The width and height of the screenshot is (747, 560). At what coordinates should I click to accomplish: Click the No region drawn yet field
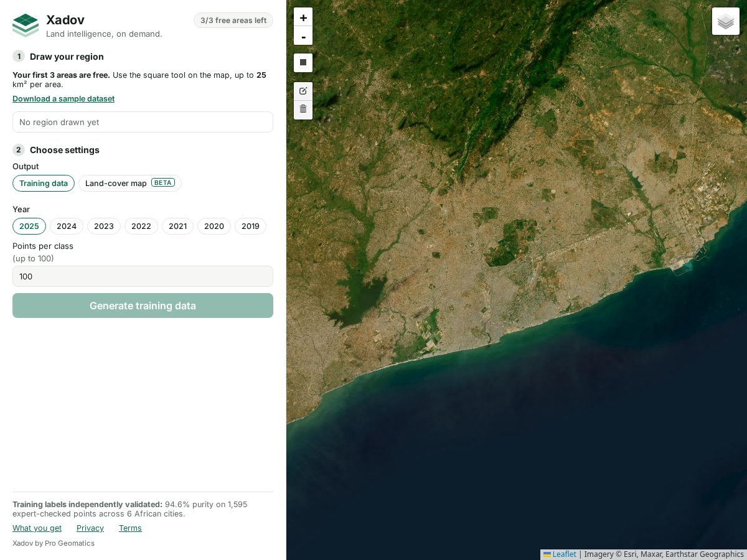(x=143, y=122)
